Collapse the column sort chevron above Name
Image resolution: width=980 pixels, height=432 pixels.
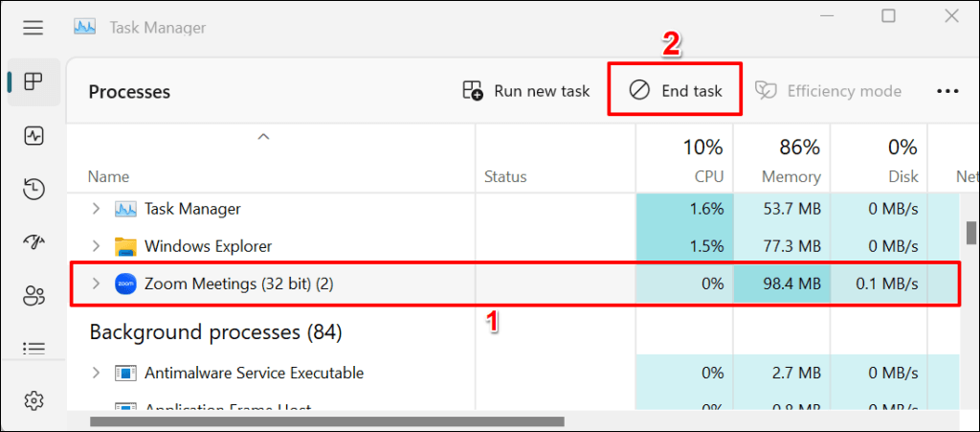(264, 138)
